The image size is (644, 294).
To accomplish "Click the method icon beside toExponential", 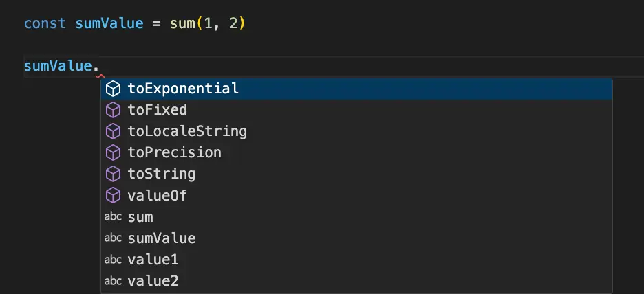I will 112,89.
